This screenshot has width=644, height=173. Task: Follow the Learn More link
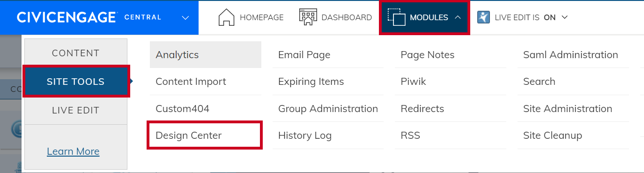[x=73, y=151]
